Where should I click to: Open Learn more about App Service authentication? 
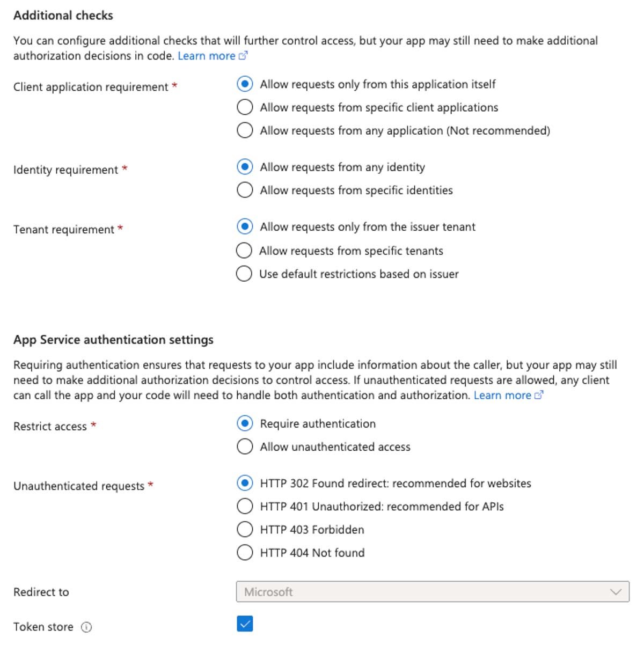coord(502,395)
